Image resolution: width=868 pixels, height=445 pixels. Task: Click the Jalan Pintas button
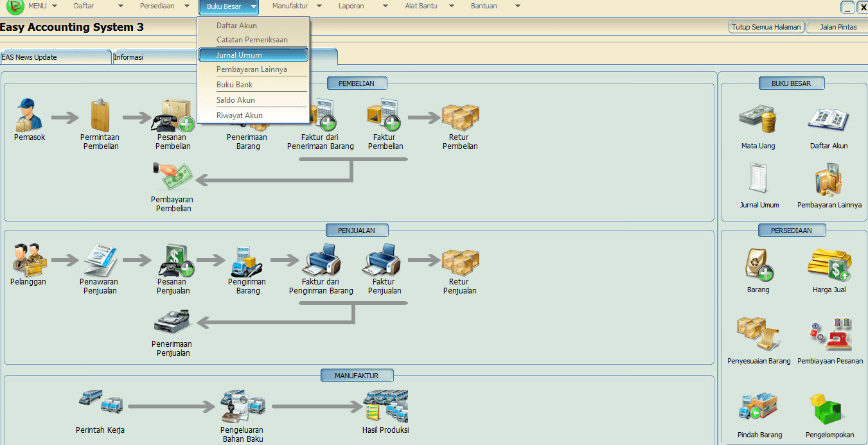pyautogui.click(x=838, y=27)
